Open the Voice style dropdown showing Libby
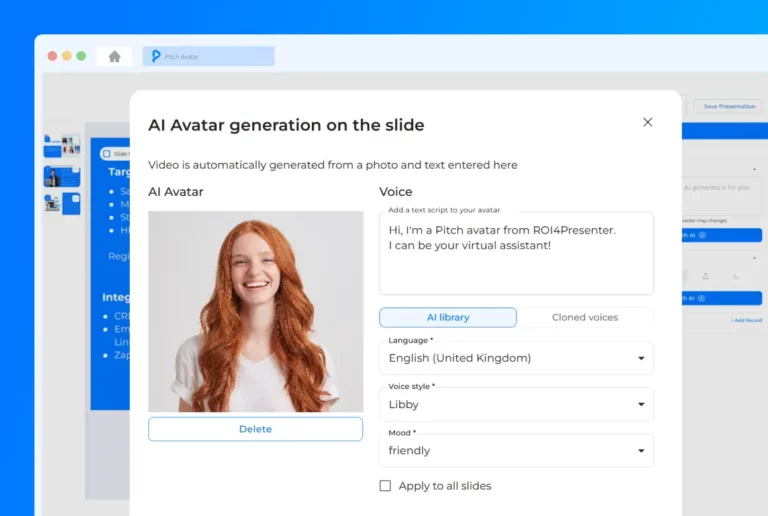The height and width of the screenshot is (516, 768). click(516, 404)
